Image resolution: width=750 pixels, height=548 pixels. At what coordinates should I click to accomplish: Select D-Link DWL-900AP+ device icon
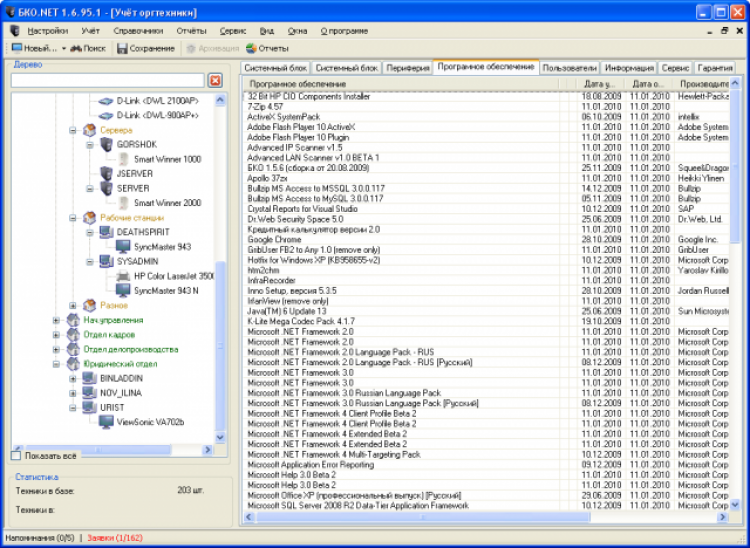click(106, 116)
